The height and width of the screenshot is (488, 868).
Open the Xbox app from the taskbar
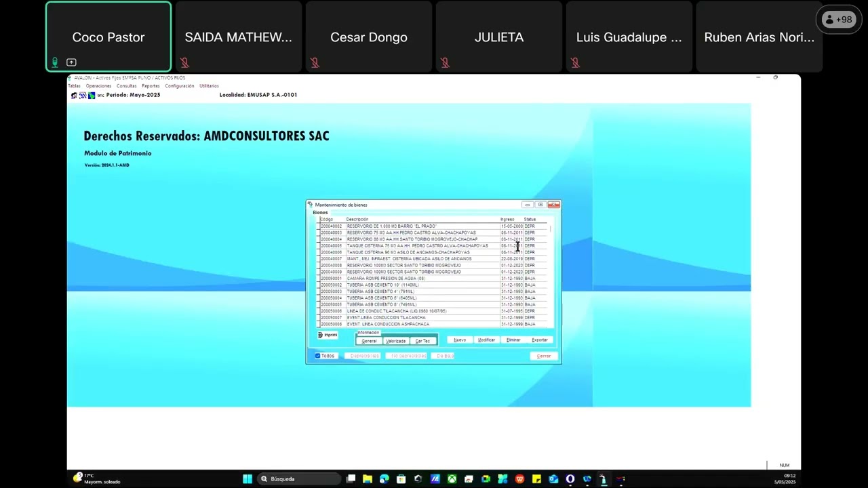point(452,479)
